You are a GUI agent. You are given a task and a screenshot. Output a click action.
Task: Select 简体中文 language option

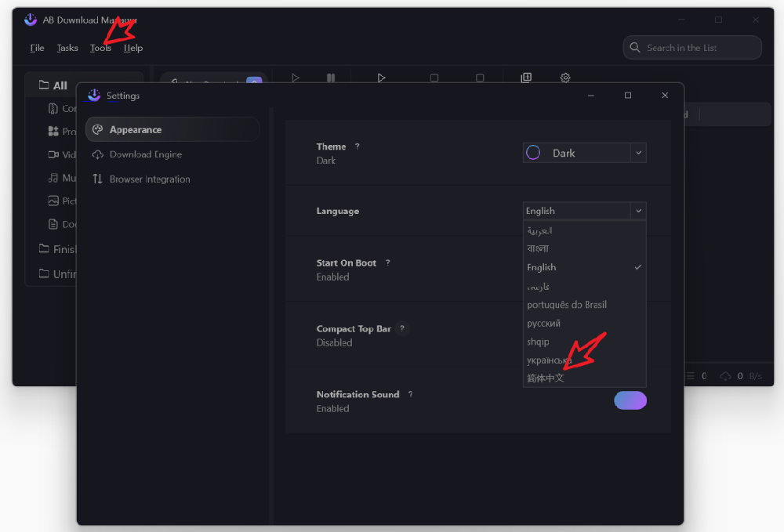584,378
